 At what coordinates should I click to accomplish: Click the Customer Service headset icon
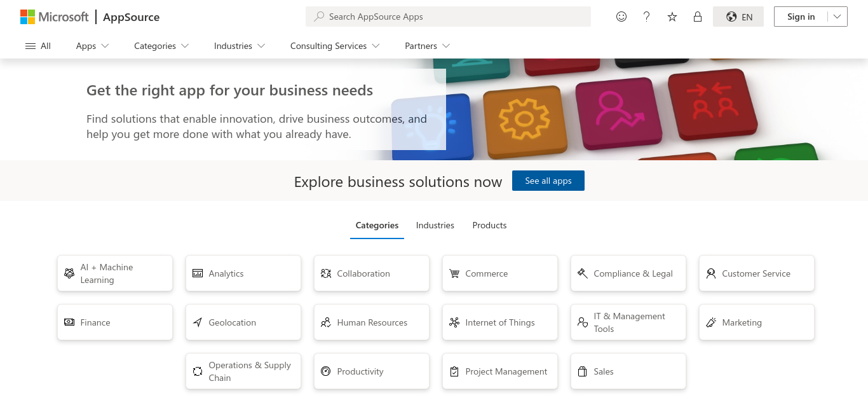711,273
